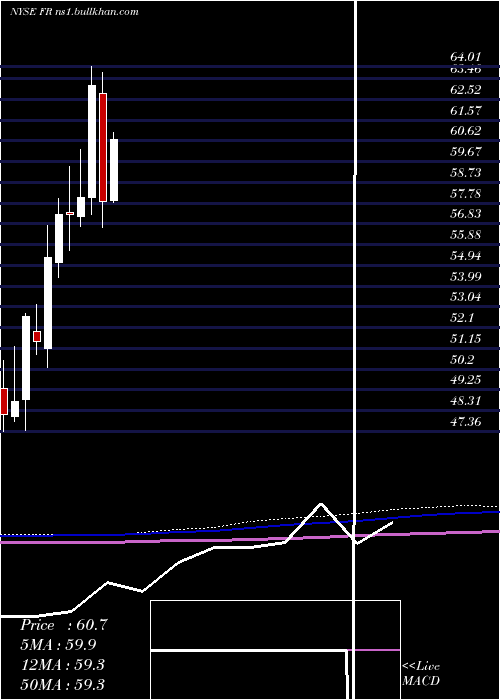500x700 pixels.
Task: Click the 59.67 price level label
Action: pos(466,152)
